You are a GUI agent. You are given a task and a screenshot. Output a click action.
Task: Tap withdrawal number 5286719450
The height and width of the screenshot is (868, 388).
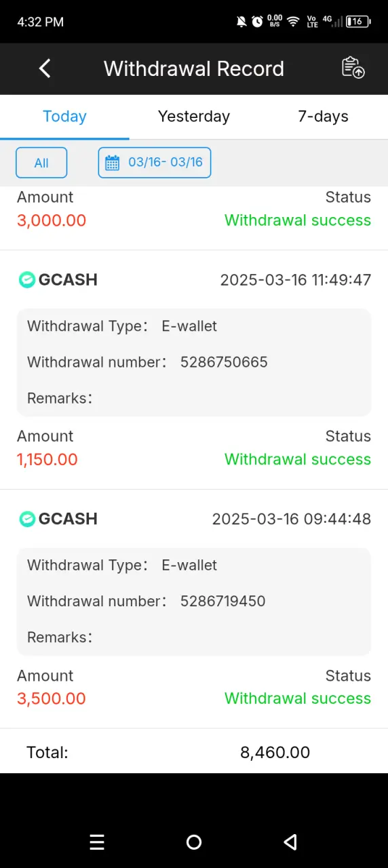(x=223, y=601)
